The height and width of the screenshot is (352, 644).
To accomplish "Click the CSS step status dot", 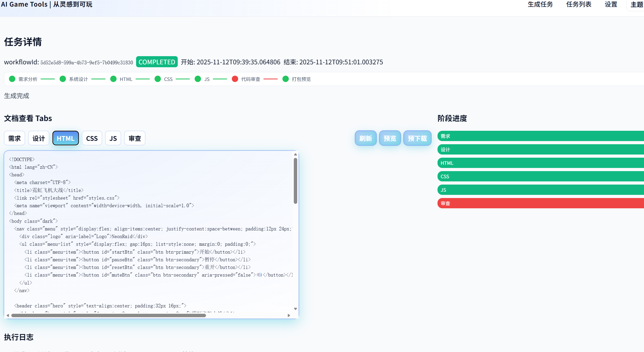I will pos(158,79).
